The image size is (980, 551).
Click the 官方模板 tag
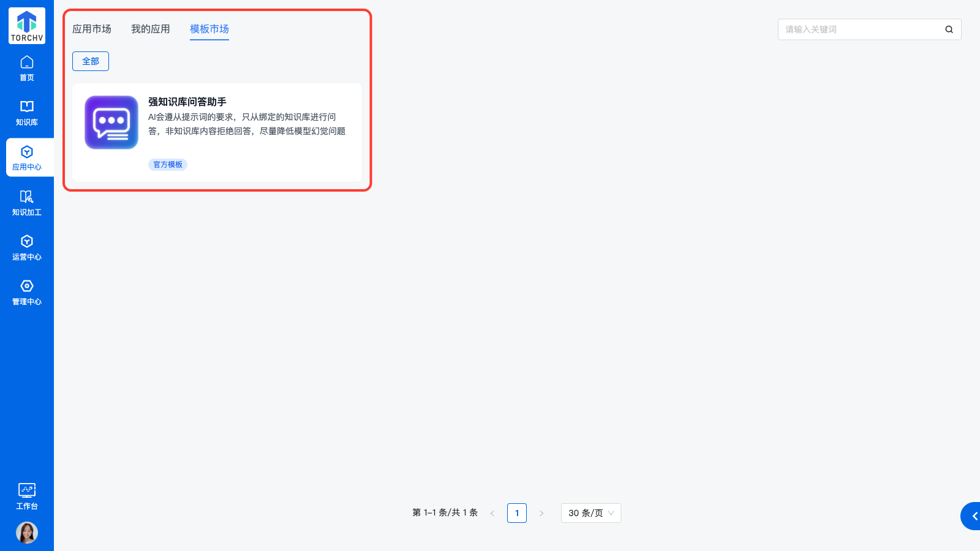(168, 165)
